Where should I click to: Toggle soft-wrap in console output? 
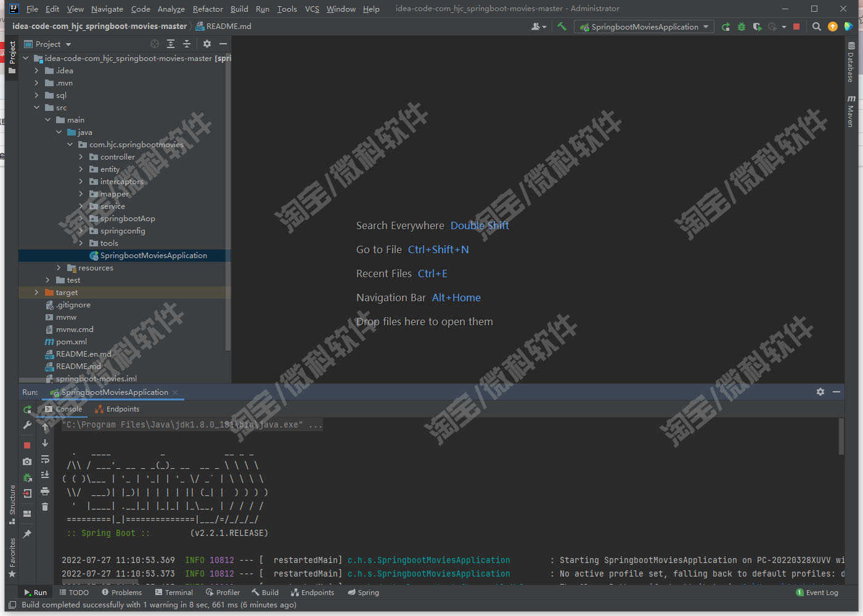45,459
